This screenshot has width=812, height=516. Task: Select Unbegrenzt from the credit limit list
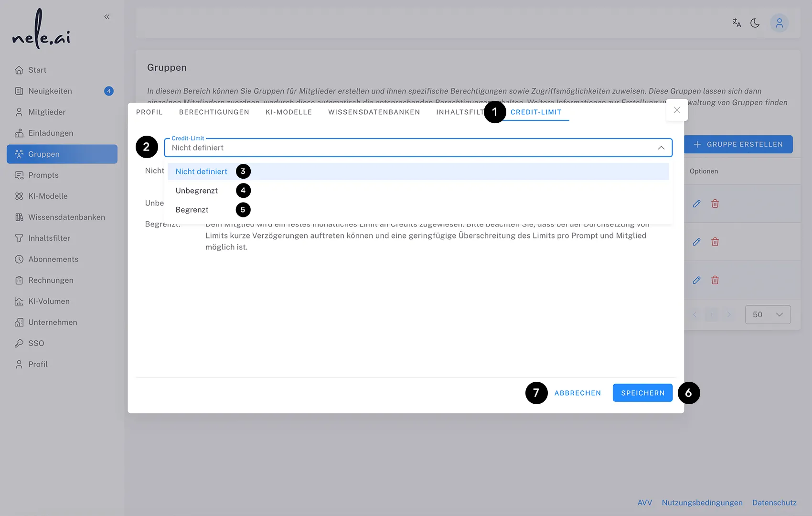coord(196,190)
